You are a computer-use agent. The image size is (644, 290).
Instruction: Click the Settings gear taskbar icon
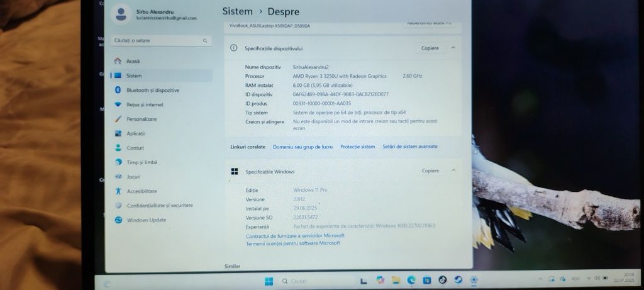(x=474, y=280)
